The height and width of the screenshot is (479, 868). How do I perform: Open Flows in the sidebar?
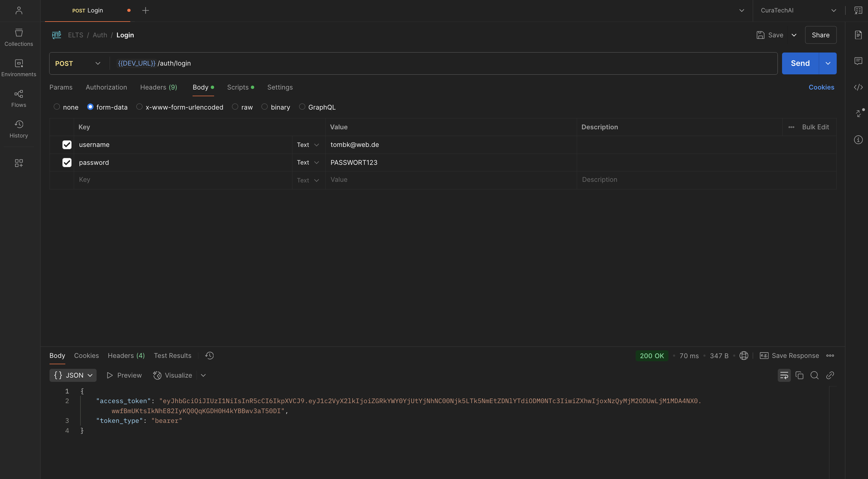coord(19,99)
